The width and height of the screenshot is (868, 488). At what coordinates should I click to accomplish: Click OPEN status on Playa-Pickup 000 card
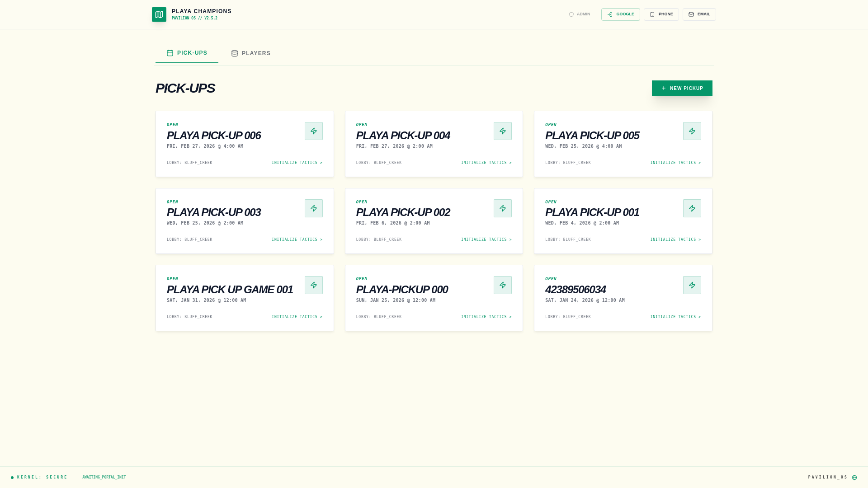click(x=362, y=279)
